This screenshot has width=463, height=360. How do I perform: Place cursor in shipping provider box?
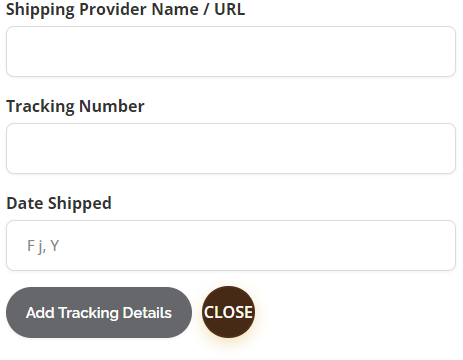231,52
